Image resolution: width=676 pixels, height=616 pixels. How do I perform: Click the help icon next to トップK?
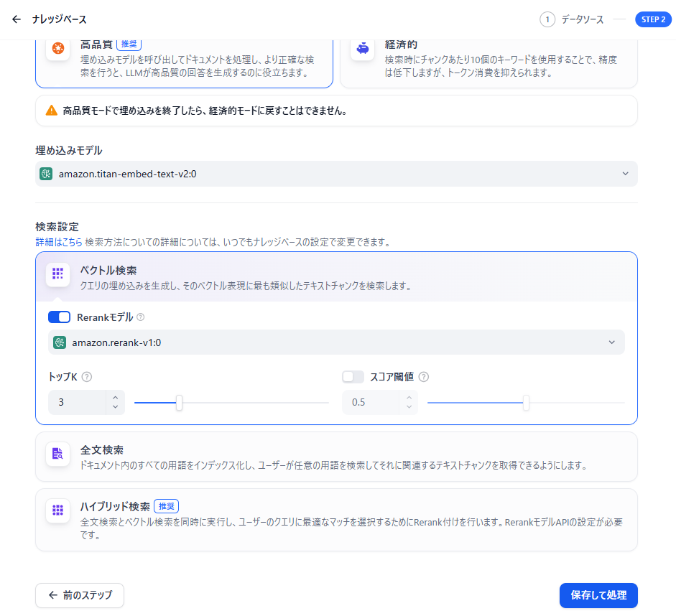point(88,375)
